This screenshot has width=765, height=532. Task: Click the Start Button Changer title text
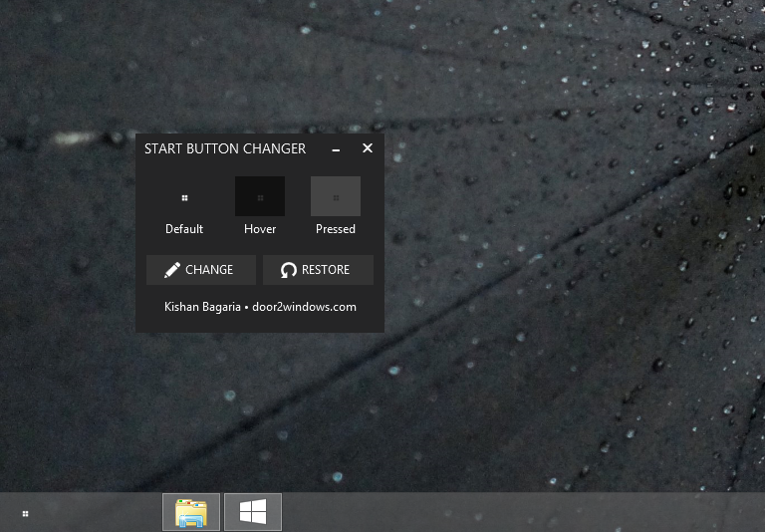coord(225,148)
